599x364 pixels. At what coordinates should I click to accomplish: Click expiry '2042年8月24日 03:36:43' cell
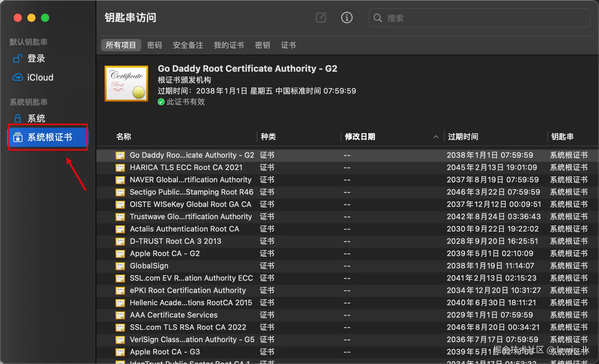(x=494, y=216)
